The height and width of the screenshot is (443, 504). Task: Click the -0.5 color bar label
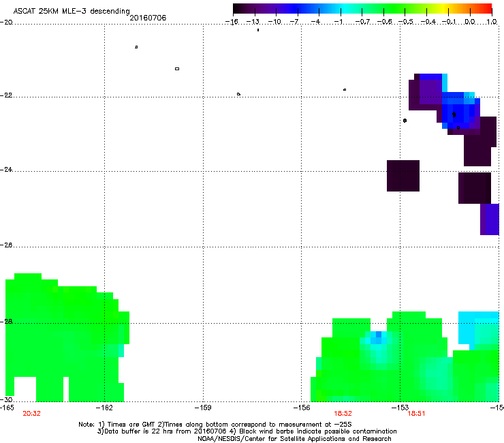(406, 22)
